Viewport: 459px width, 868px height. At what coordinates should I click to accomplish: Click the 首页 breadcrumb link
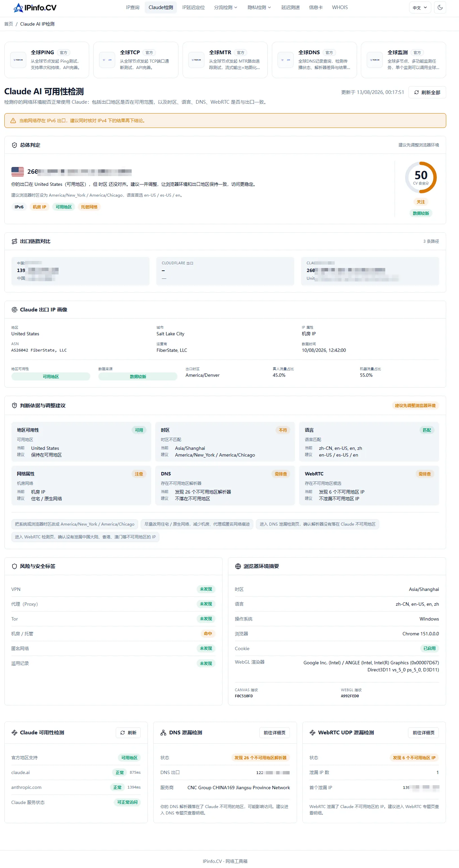click(8, 24)
